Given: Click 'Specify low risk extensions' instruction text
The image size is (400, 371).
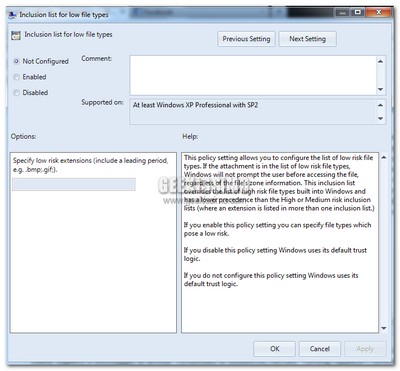Looking at the screenshot, I should pos(90,165).
